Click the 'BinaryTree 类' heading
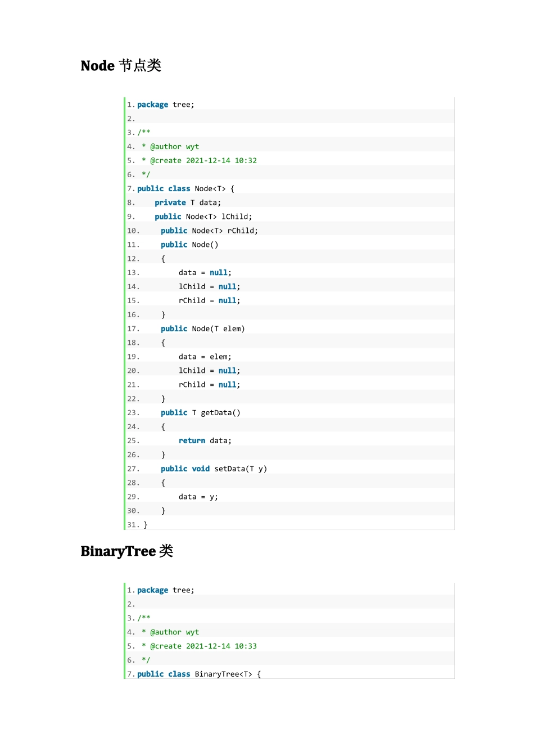Screen dimensions: 534x756 [127, 551]
